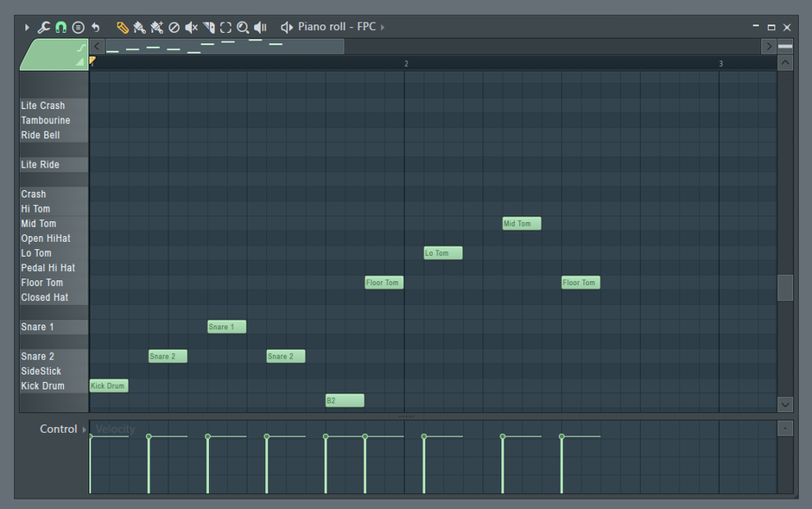Click Open HiHat key in drum list
812x509 pixels.
54,239
